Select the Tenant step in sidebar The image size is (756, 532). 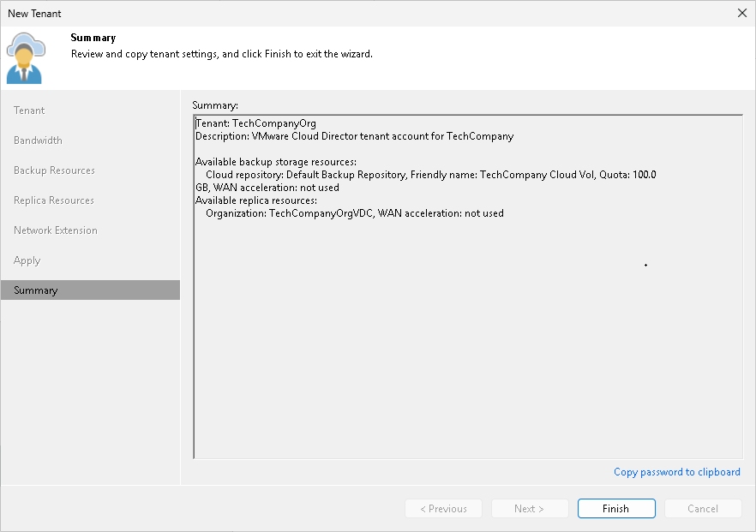[x=29, y=110]
